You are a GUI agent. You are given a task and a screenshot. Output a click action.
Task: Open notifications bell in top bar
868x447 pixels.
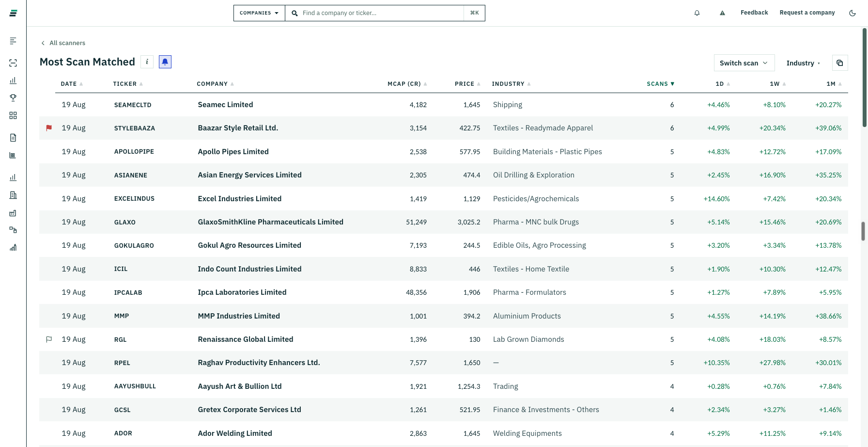(x=697, y=13)
